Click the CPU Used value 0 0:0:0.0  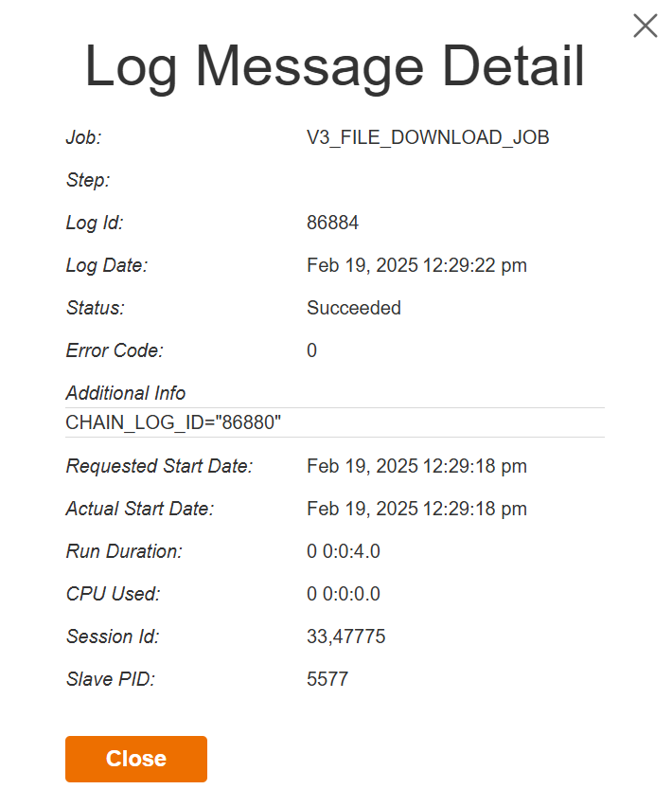click(344, 594)
